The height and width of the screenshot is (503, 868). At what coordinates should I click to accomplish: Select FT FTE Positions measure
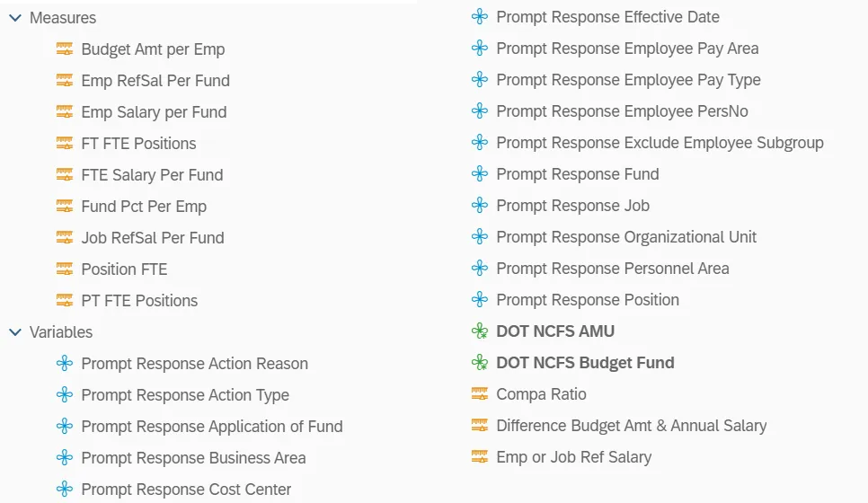(x=138, y=144)
